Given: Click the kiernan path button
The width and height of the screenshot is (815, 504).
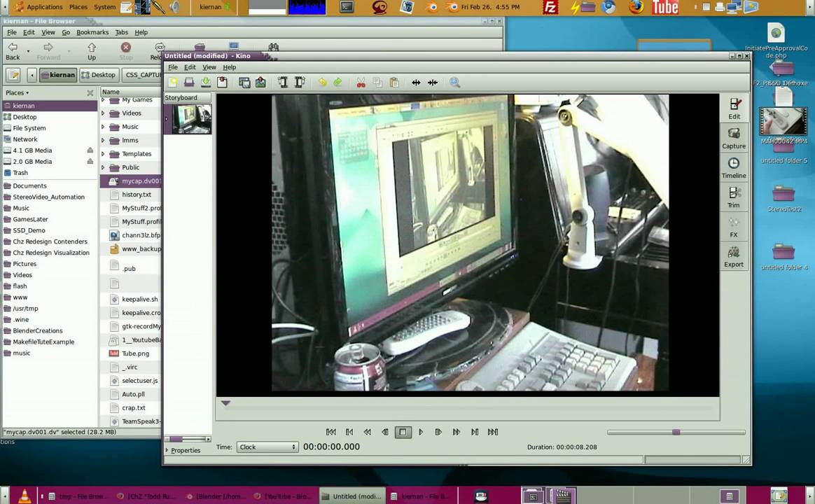Looking at the screenshot, I should [58, 75].
